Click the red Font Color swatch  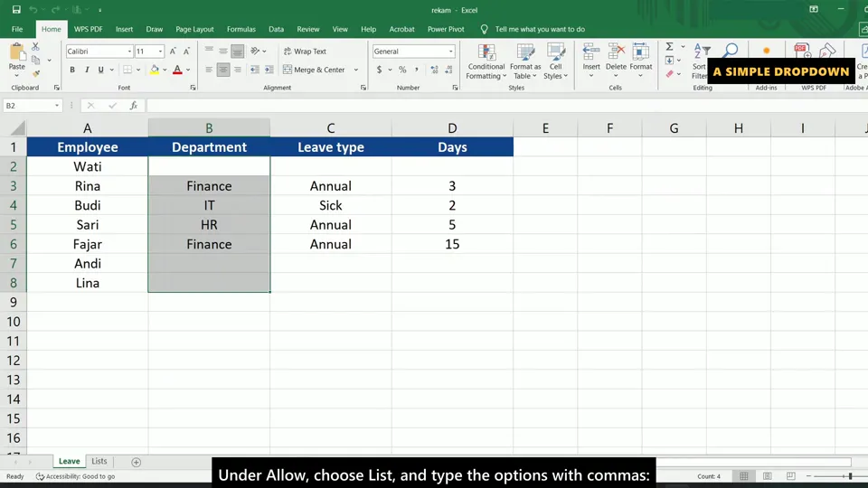coord(177,70)
